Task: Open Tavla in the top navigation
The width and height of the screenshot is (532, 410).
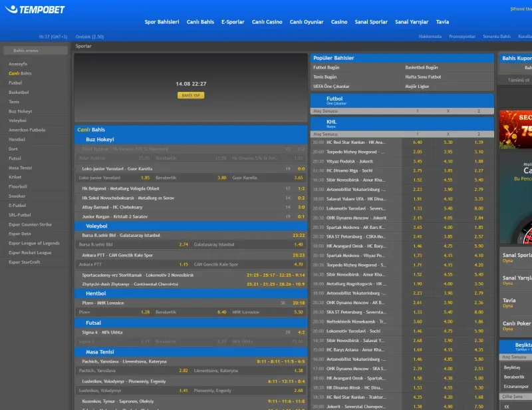Action: pyautogui.click(x=442, y=22)
